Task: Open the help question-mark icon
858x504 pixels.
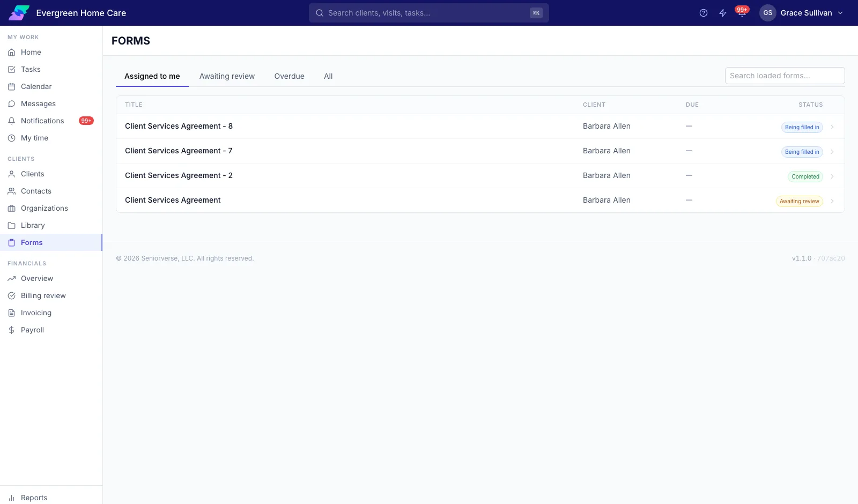Action: point(704,13)
